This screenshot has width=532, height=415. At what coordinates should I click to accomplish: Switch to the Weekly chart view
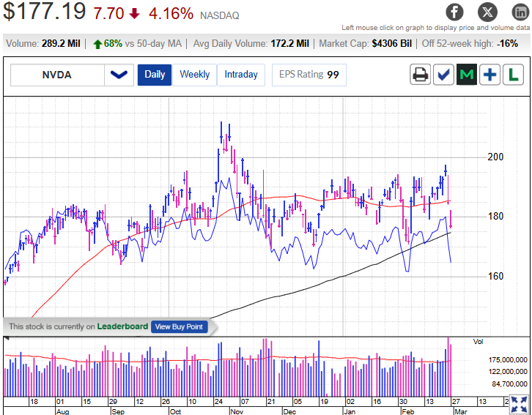tap(194, 75)
